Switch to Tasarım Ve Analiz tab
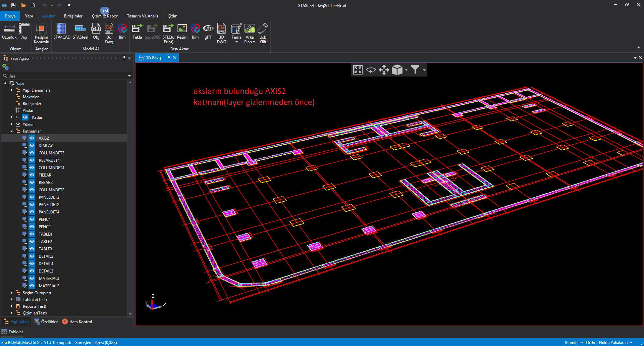Image resolution: width=644 pixels, height=346 pixels. [143, 16]
